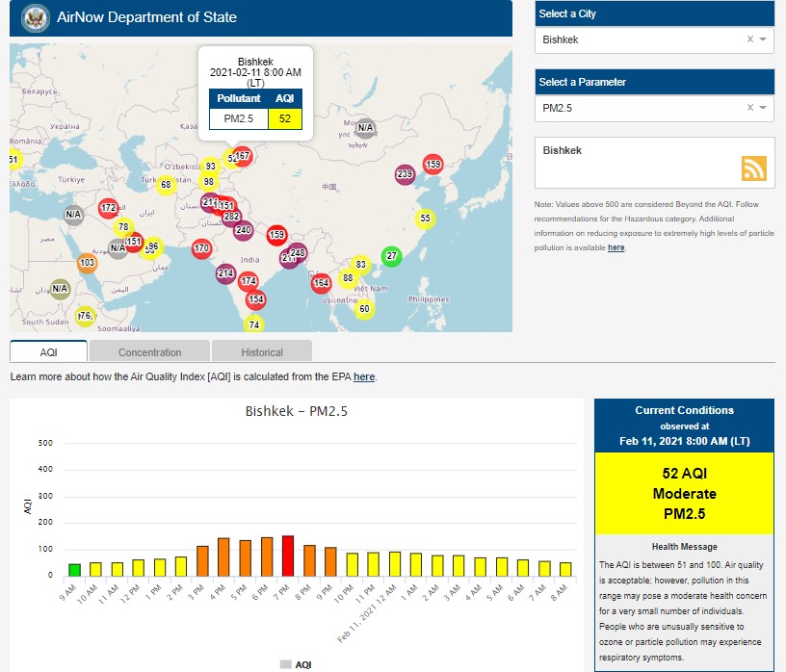This screenshot has width=786, height=672.
Task: Open the EPA AQI calculation 'here' link
Action: click(364, 376)
